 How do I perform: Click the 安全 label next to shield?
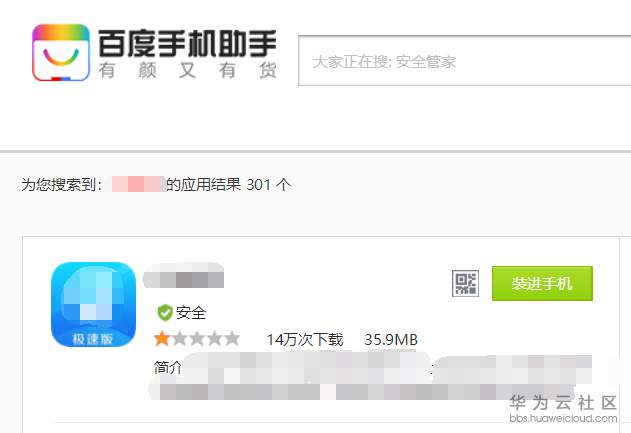click(191, 313)
